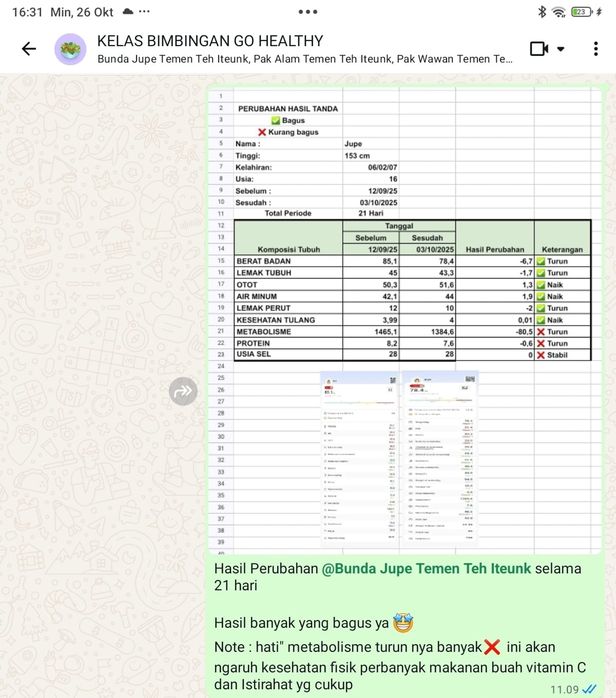Tap the 16:31 clock in status bar

[x=27, y=12]
